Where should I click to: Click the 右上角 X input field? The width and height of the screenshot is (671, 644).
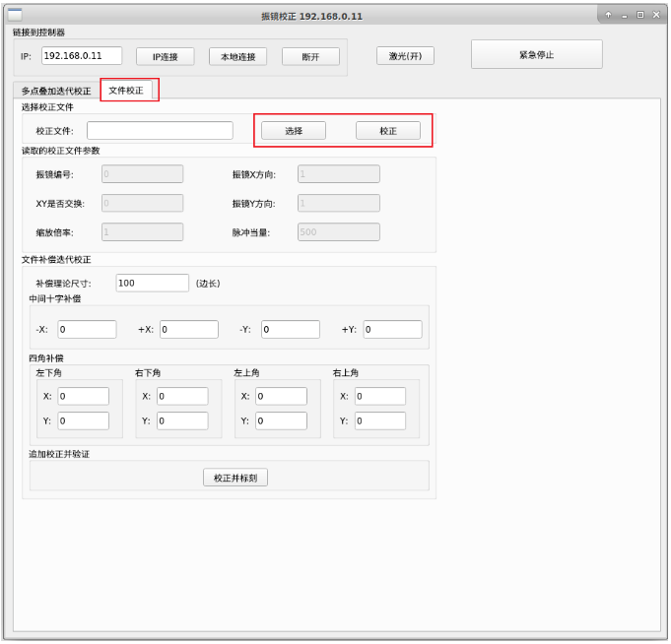coord(380,397)
